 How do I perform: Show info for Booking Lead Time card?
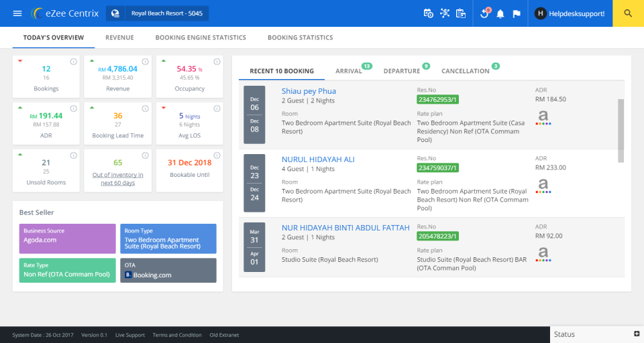145,109
